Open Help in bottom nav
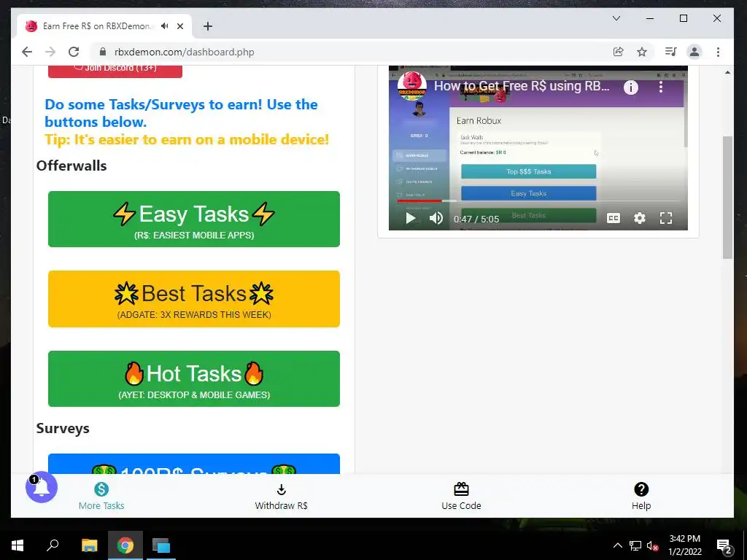The height and width of the screenshot is (560, 747). coord(641,496)
